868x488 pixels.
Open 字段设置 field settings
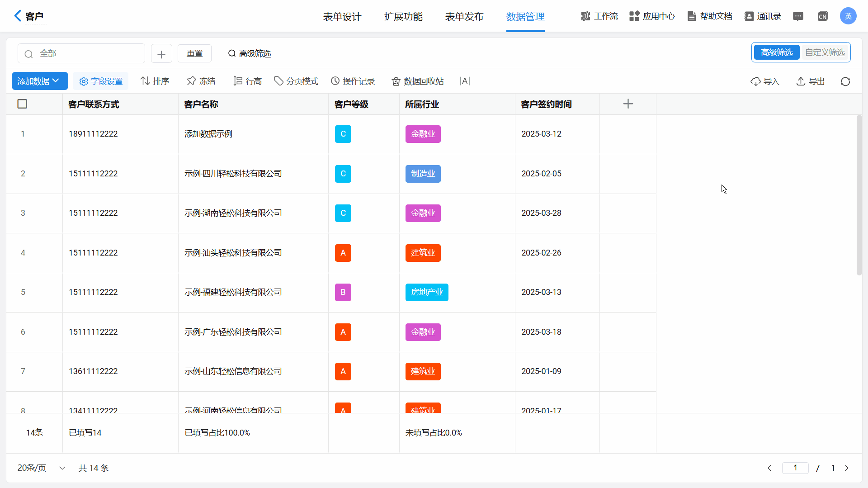click(101, 81)
